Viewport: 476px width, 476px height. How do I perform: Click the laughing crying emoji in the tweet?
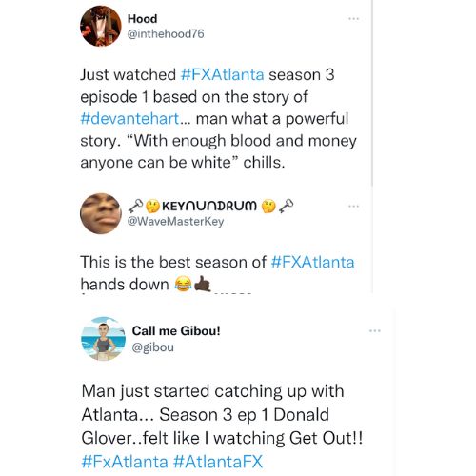click(x=184, y=284)
